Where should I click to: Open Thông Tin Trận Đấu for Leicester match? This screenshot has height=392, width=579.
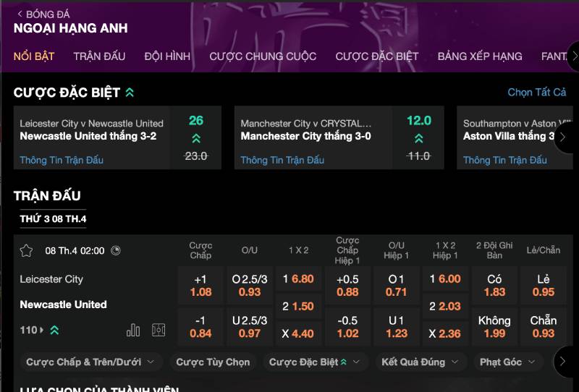point(62,160)
